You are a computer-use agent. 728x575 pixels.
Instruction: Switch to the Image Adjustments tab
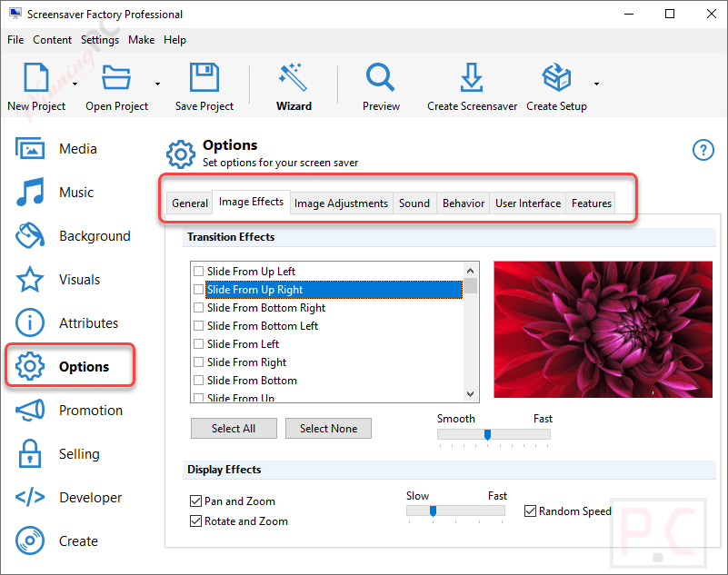tap(341, 203)
